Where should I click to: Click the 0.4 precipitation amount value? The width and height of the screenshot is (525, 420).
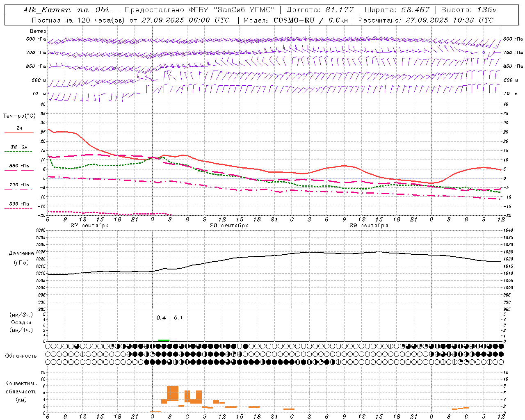pos(161,318)
